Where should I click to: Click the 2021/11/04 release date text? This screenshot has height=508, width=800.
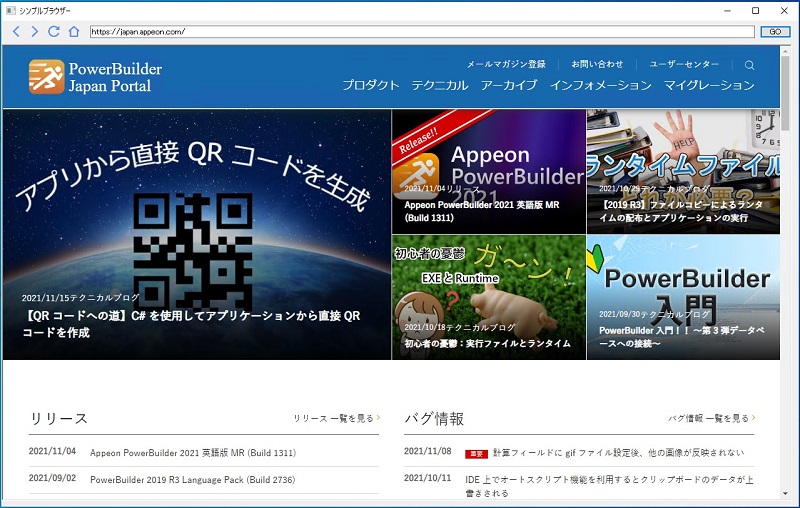pyautogui.click(x=52, y=451)
